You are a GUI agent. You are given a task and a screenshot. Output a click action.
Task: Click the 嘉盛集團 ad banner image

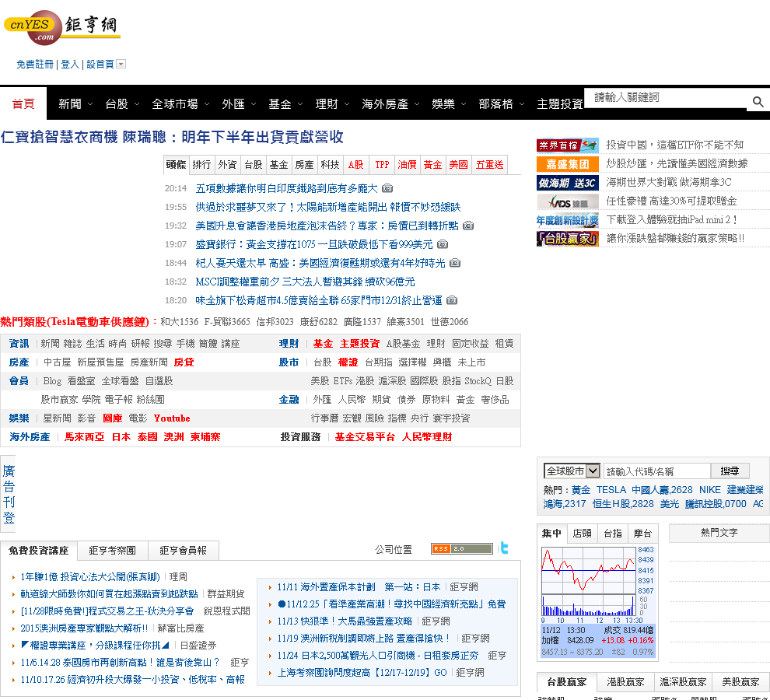click(568, 164)
